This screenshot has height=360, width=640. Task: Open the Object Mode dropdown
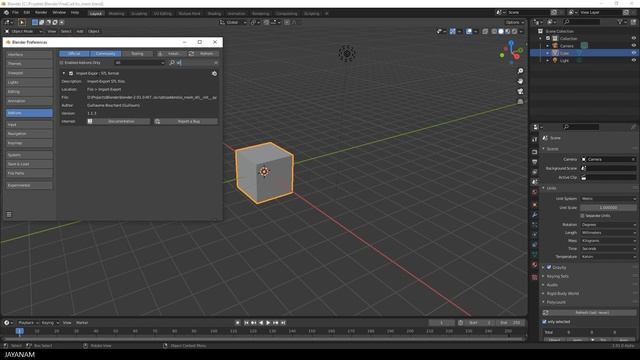point(24,31)
